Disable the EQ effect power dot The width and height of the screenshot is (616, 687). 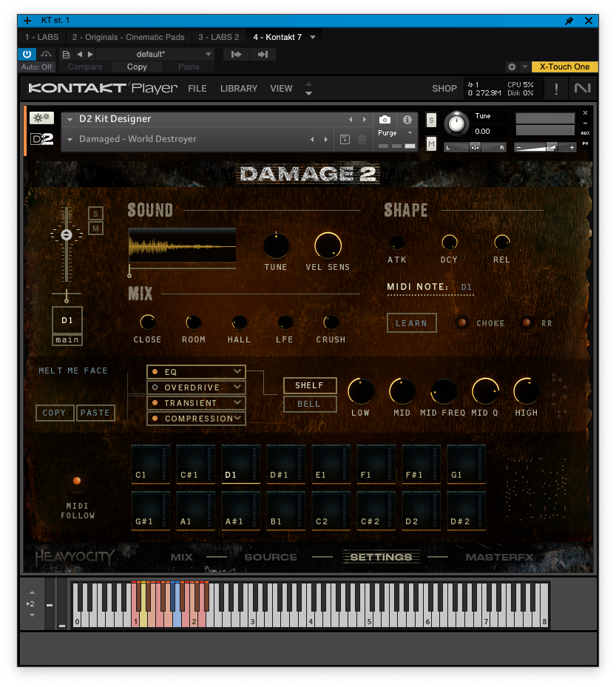click(x=155, y=372)
